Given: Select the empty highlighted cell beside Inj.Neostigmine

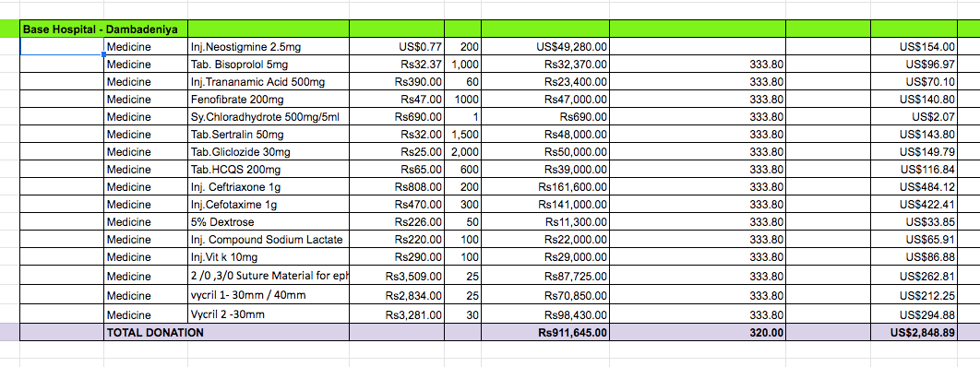Looking at the screenshot, I should [62, 46].
